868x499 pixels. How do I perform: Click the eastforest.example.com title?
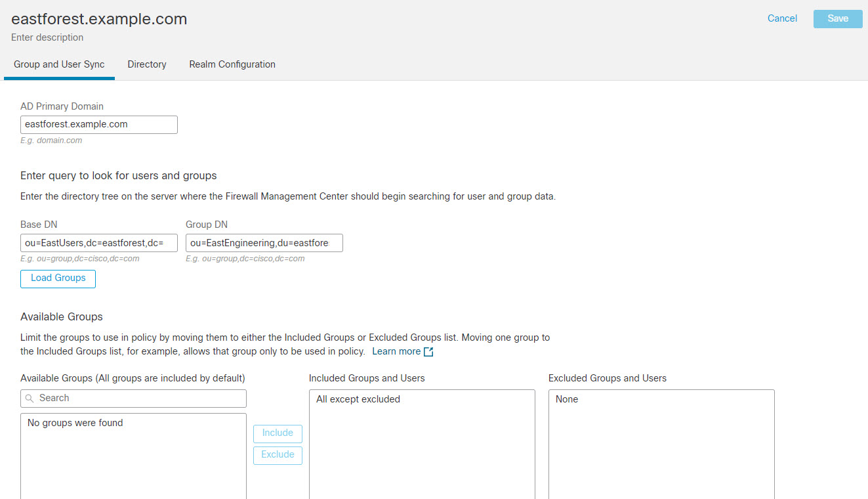point(99,18)
